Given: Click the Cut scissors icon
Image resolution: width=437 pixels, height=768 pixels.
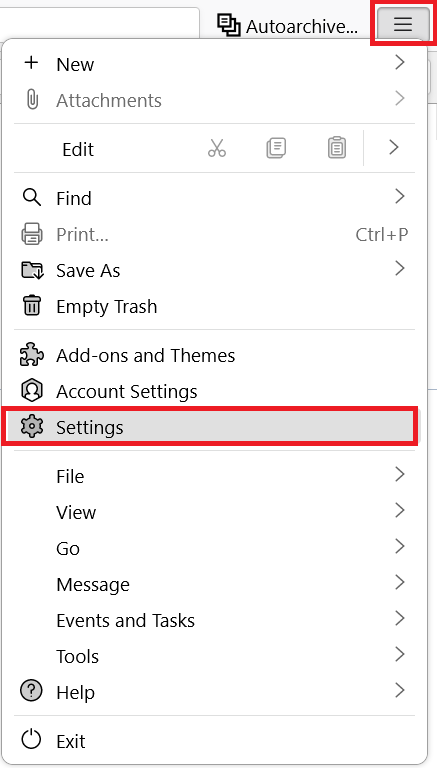Looking at the screenshot, I should pos(217,147).
